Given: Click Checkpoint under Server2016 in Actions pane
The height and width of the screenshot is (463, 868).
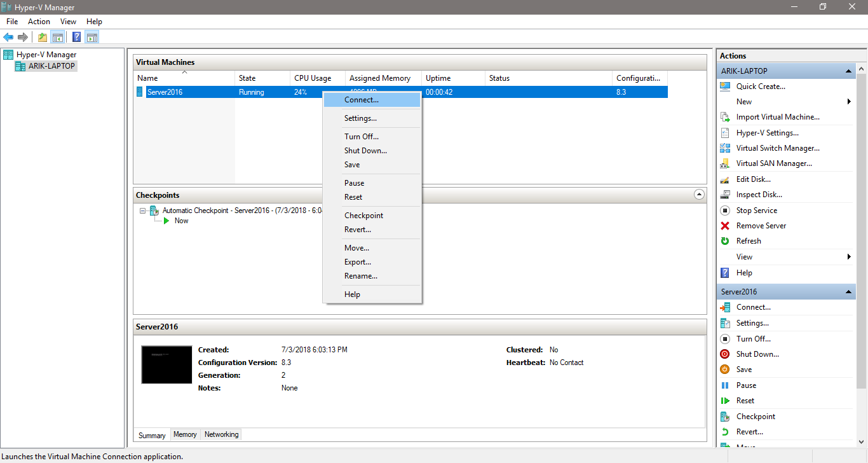Looking at the screenshot, I should click(x=756, y=417).
